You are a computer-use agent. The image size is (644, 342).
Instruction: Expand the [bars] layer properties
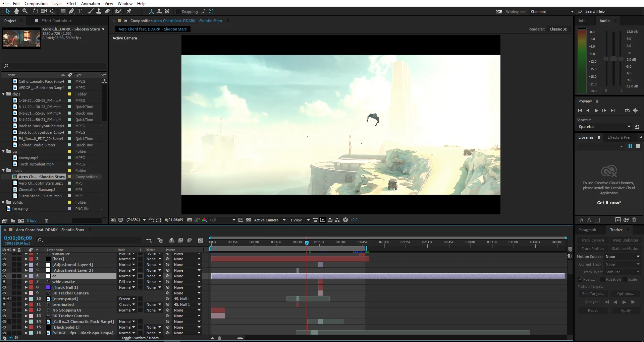coord(26,259)
